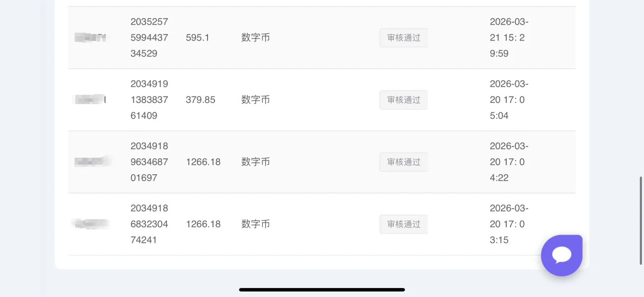
Task: Click the 379.85 amount cell
Action: (201, 100)
